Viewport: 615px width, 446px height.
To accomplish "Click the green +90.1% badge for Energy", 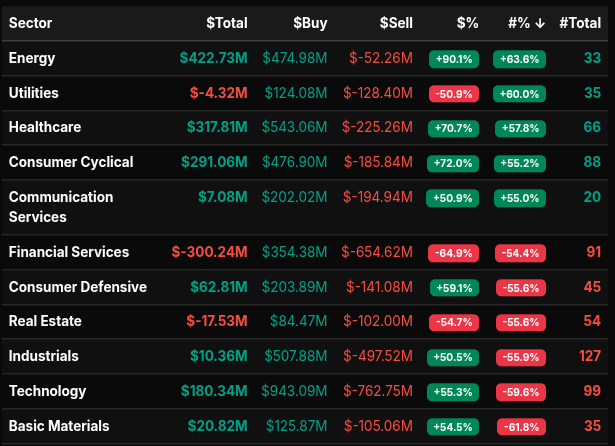I will click(x=453, y=59).
